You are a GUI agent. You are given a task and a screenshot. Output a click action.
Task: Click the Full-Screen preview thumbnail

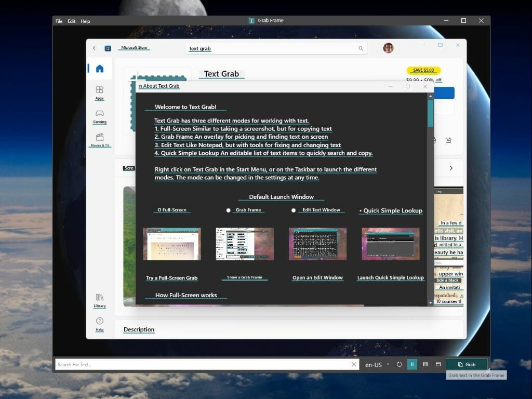[x=171, y=244]
